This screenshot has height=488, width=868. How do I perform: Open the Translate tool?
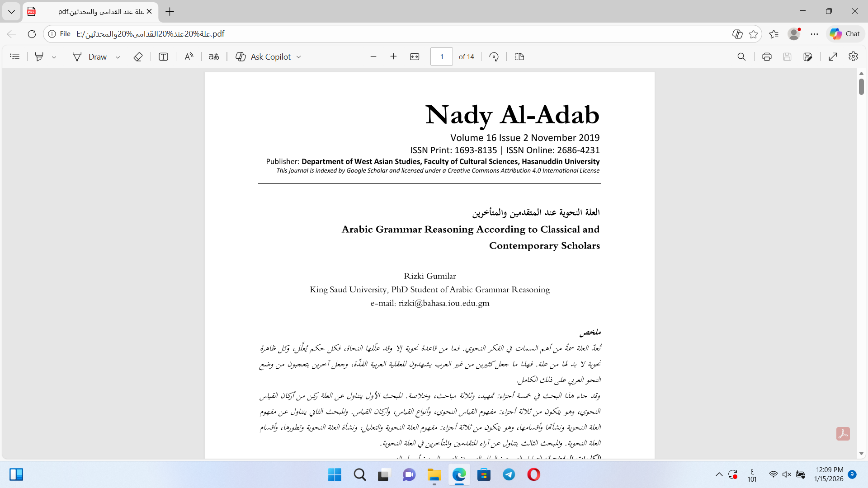point(214,56)
